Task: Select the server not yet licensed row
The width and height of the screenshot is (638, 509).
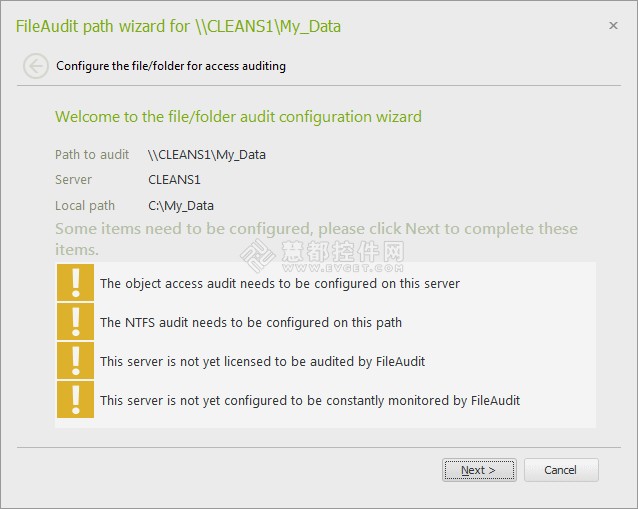Action: click(x=326, y=361)
